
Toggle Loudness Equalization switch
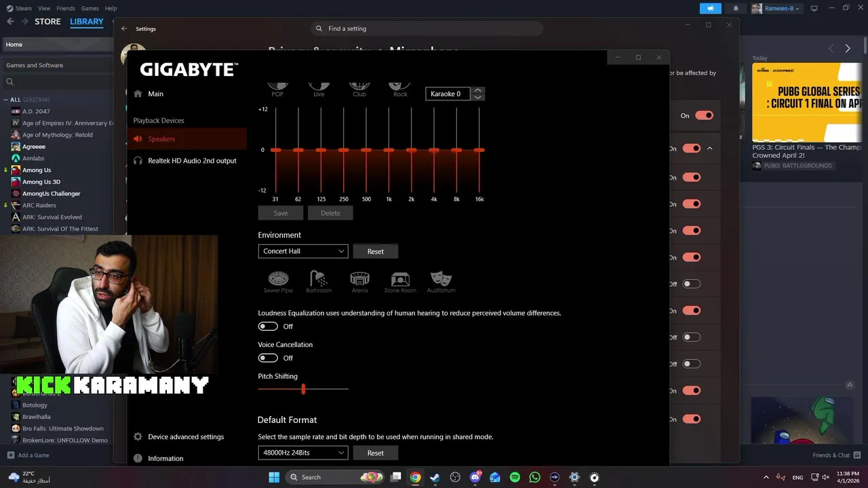[268, 326]
